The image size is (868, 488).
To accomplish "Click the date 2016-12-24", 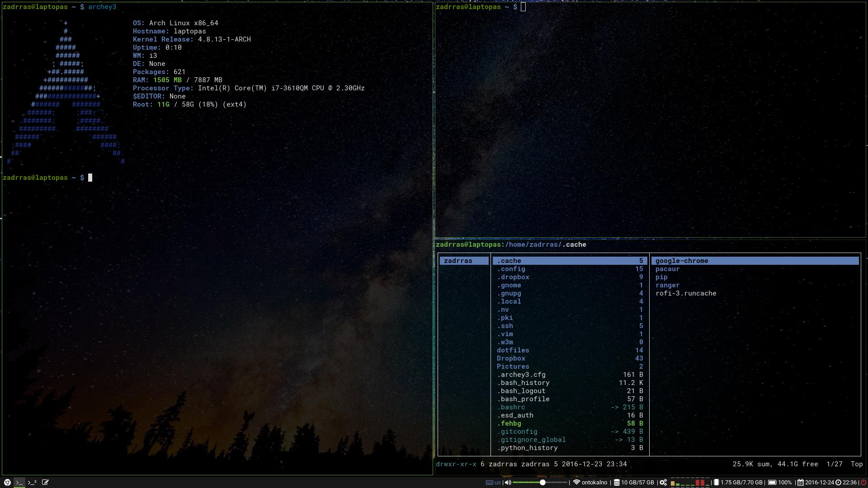I will (x=819, y=483).
